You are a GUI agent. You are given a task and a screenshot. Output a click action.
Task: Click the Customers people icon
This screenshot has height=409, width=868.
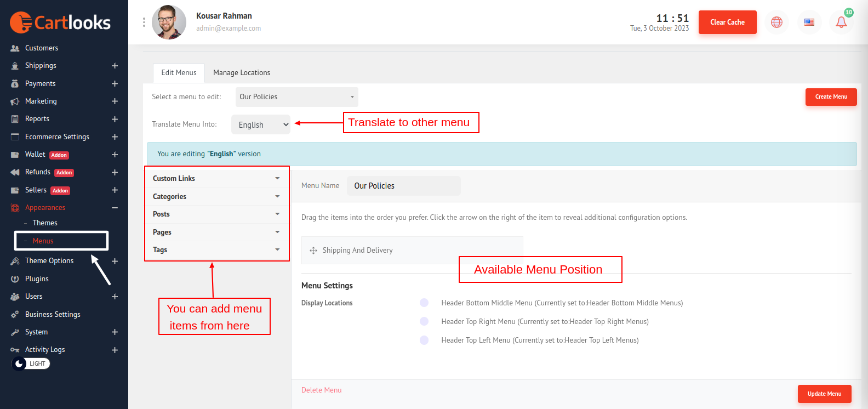(15, 48)
